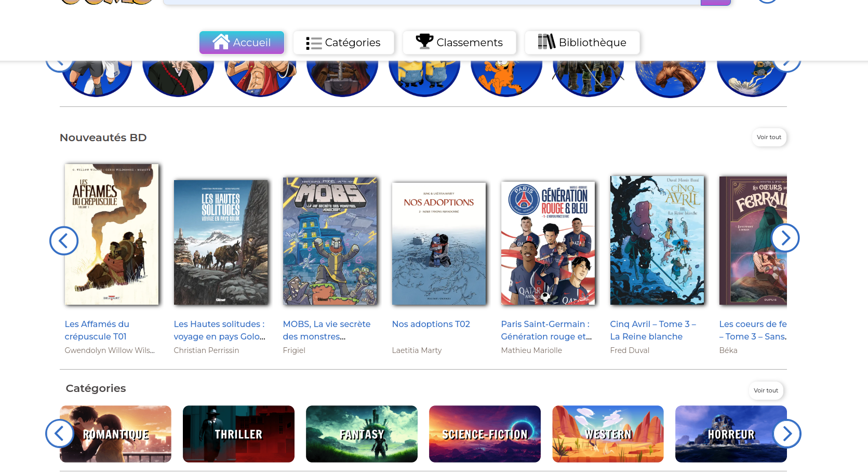Show next categories arrow

point(787,433)
